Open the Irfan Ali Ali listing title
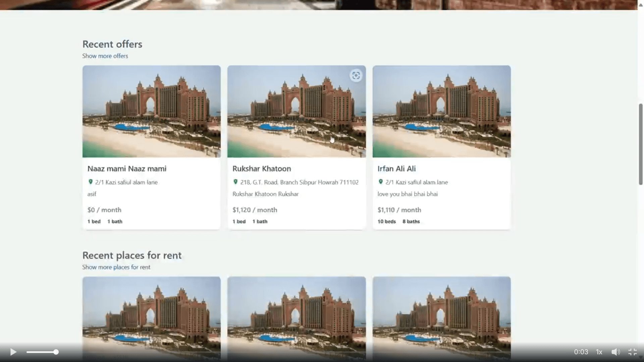The height and width of the screenshot is (362, 644). (396, 169)
